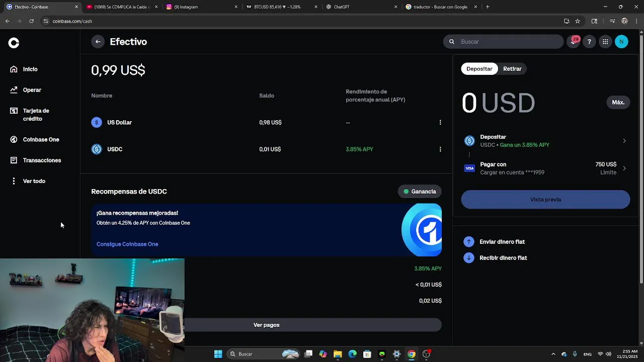Viewport: 644px width, 362px height.
Task: Click the Coinbase logo in the sidebar
Action: click(x=14, y=43)
